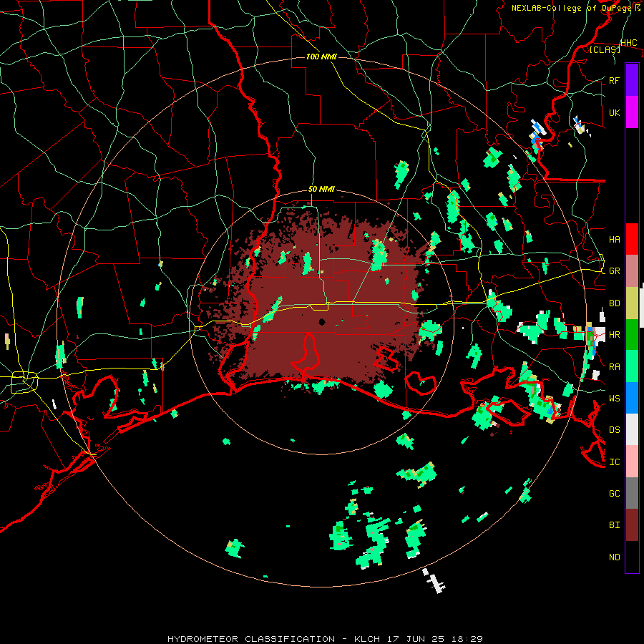Click the RA legend label
Screen dimensions: 644x644
tap(614, 367)
